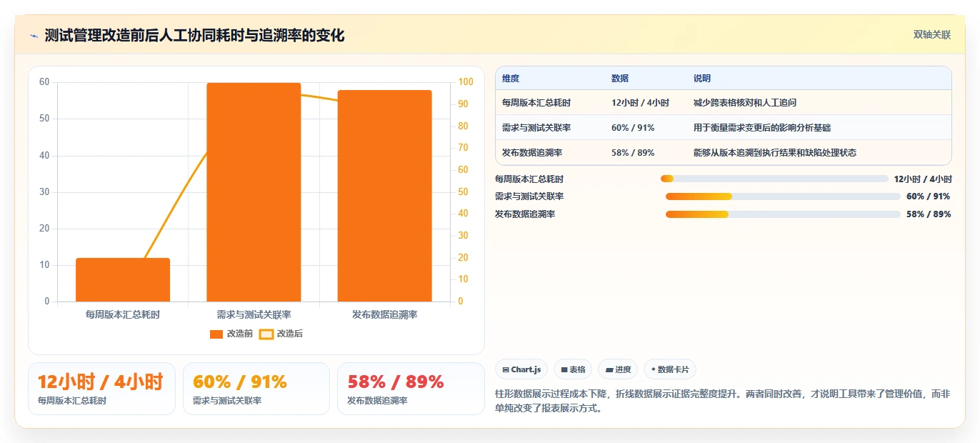Click the 需求与测试关联率 orange bar in chart
This screenshot has height=443, width=980.
pyautogui.click(x=254, y=192)
